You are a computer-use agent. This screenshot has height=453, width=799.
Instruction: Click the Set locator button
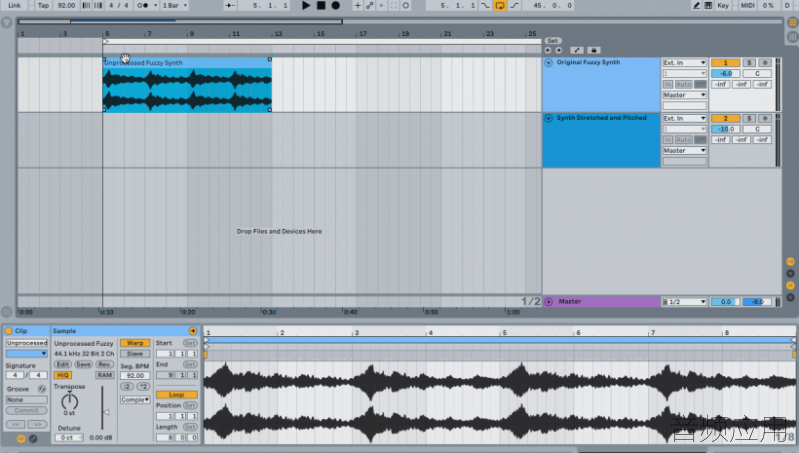(x=552, y=41)
